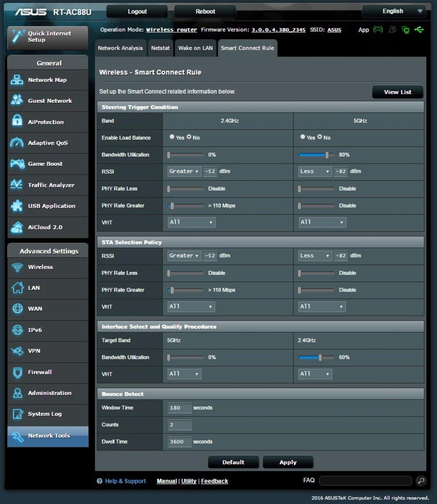Image resolution: width=437 pixels, height=504 pixels.
Task: Click the Network Map icon
Action: [17, 80]
